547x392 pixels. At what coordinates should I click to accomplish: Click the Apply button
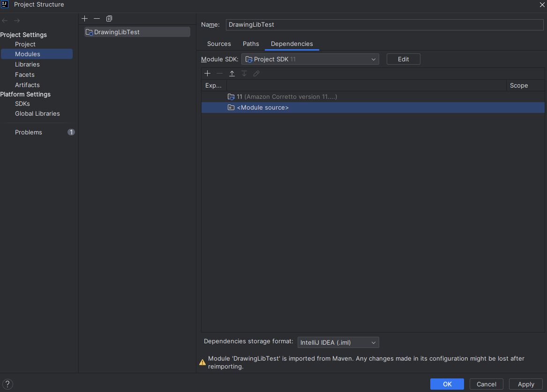(526, 384)
